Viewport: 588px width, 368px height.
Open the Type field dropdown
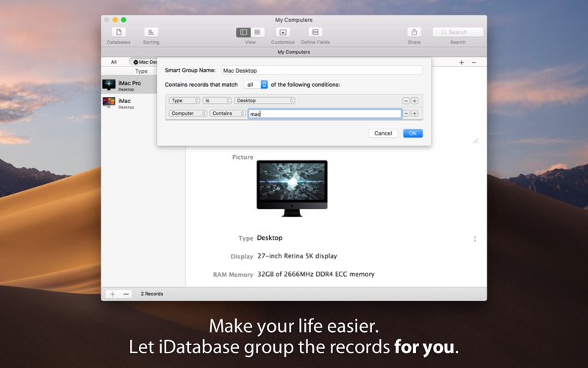pyautogui.click(x=184, y=101)
